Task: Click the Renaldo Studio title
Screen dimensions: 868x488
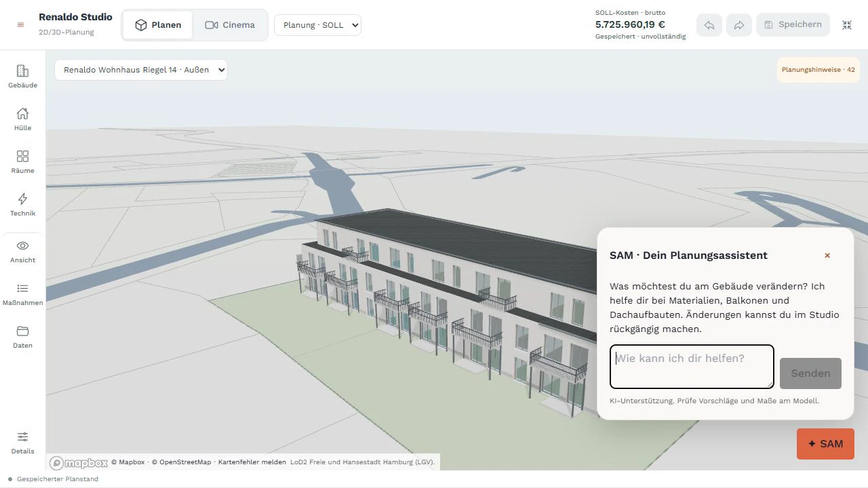Action: (x=75, y=17)
